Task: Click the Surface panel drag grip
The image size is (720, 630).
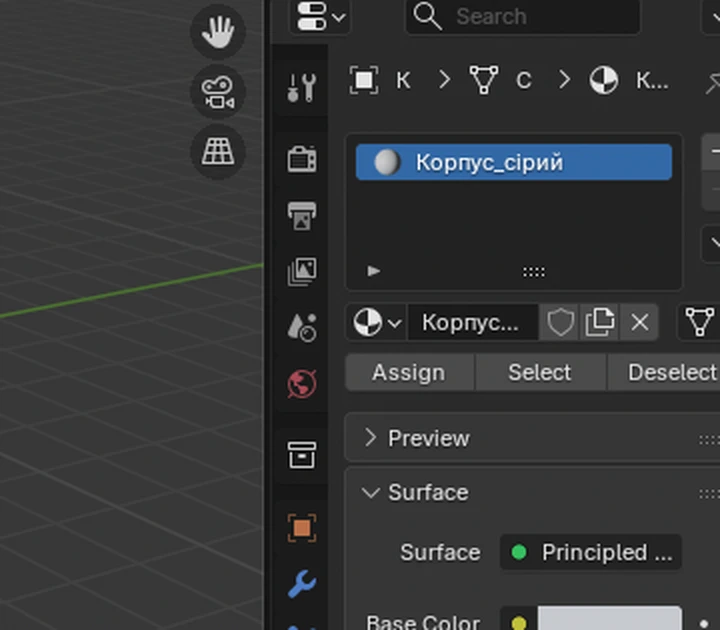Action: coord(709,494)
